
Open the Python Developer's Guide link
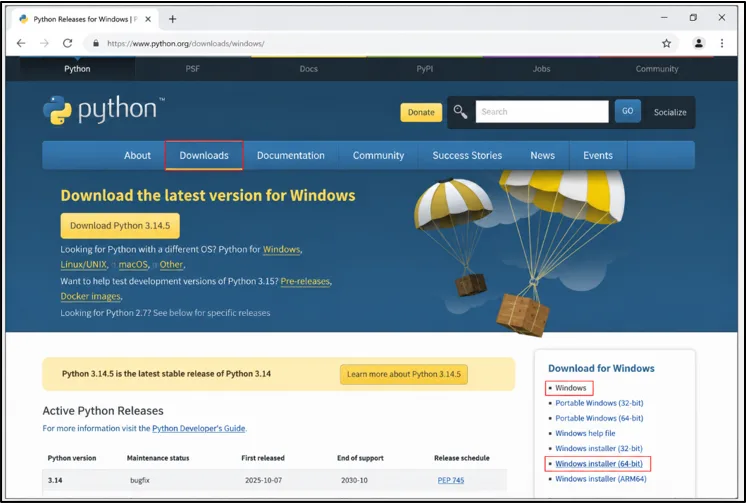[198, 428]
